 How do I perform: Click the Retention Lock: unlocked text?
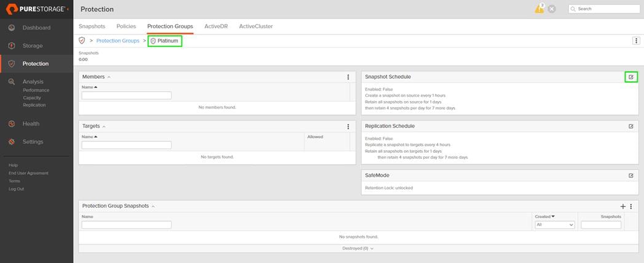(x=389, y=188)
